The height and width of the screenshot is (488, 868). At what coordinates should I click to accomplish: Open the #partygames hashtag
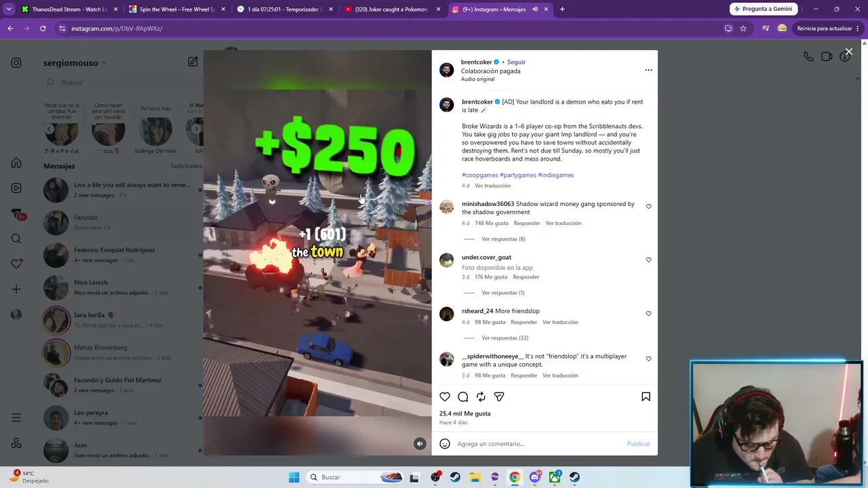pyautogui.click(x=518, y=175)
